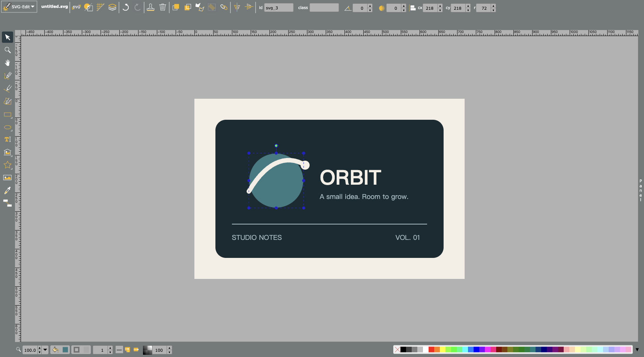Select the Image insert tool
644x357 pixels.
8,178
